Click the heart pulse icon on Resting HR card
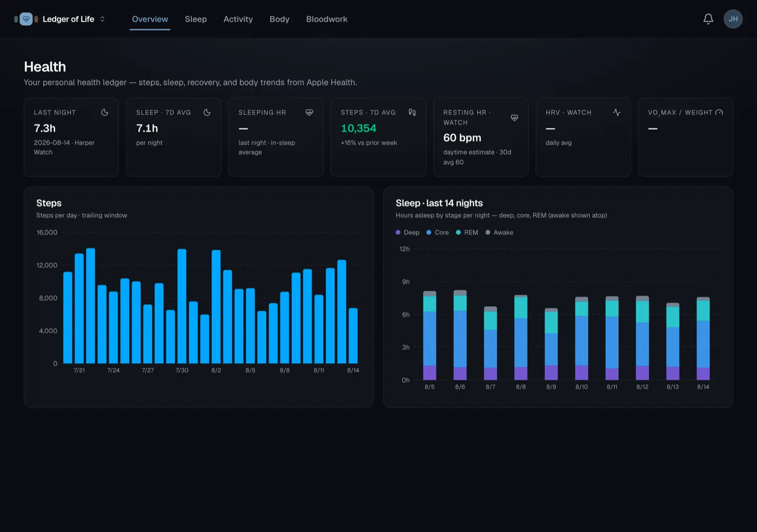This screenshot has height=532, width=757. pyautogui.click(x=514, y=118)
